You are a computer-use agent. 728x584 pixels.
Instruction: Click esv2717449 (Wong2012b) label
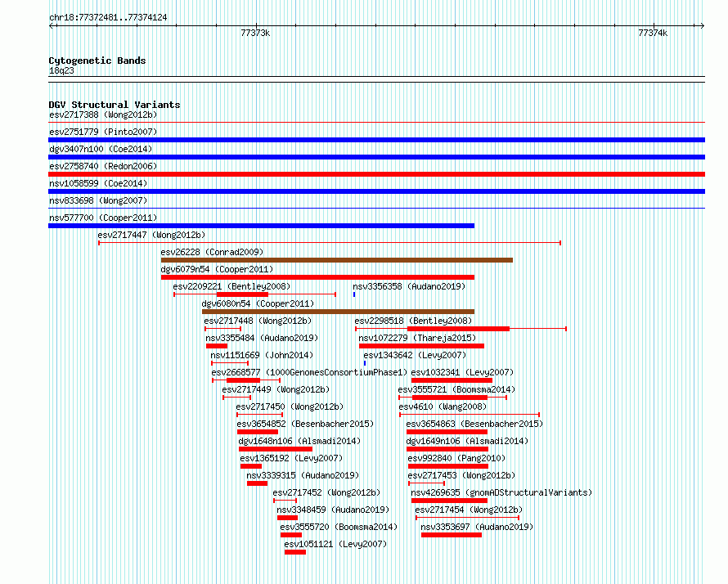coord(276,389)
